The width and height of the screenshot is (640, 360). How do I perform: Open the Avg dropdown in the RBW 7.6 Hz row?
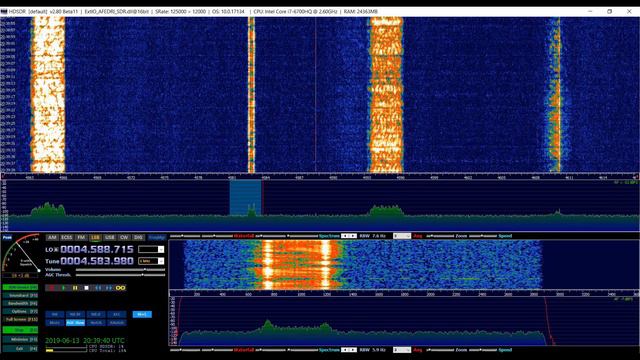click(402, 236)
